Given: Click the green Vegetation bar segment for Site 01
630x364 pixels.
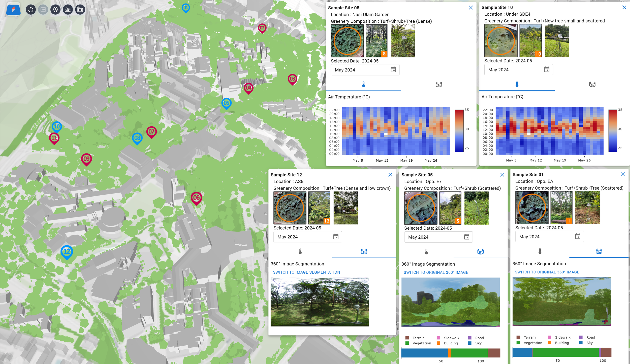Looking at the screenshot, I should pos(565,352).
